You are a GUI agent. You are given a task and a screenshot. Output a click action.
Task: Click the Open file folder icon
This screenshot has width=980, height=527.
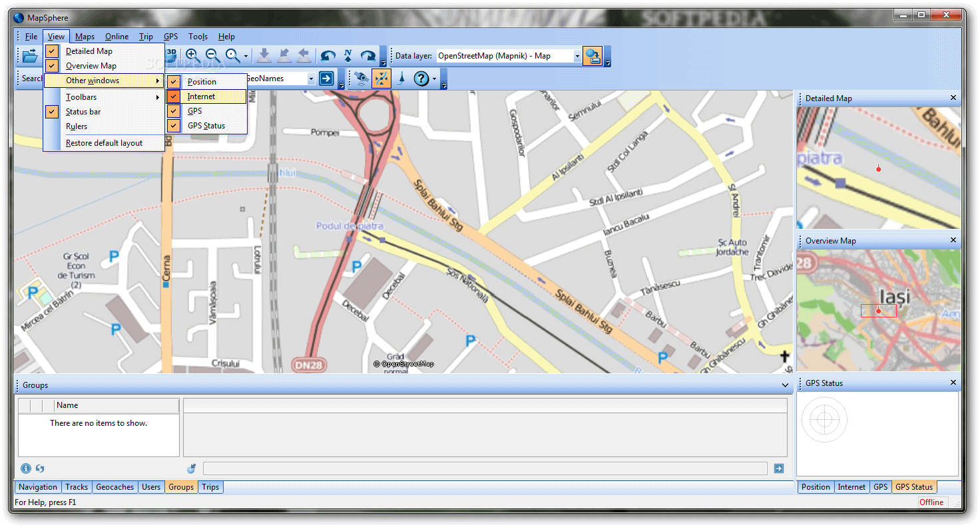click(30, 56)
